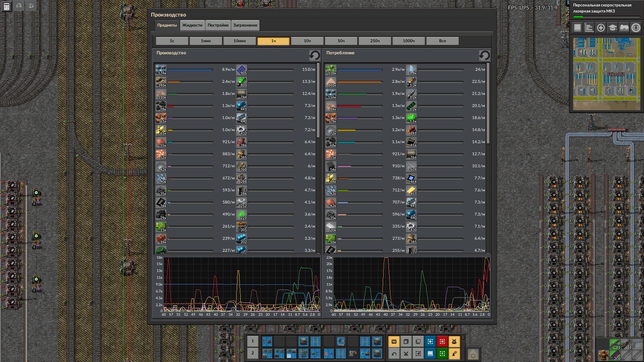Click the sulfur 44к consumption icon
The height and width of the screenshot is (362, 644).
330,178
